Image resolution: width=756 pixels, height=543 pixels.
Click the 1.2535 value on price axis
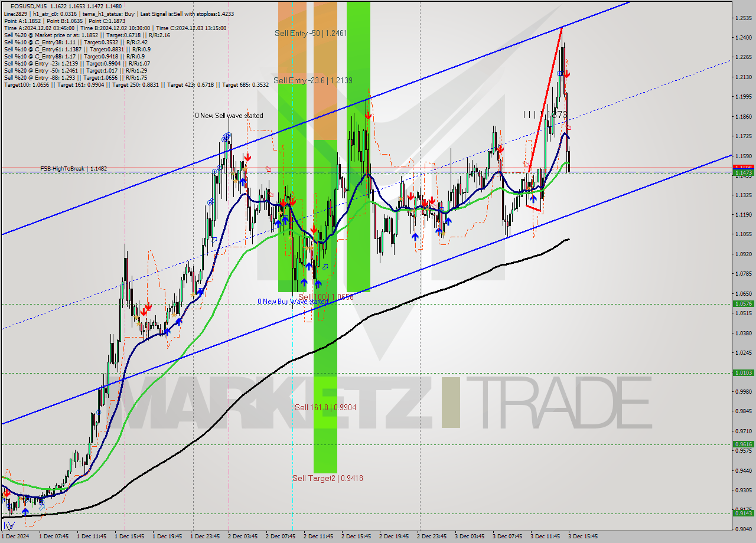pos(743,18)
